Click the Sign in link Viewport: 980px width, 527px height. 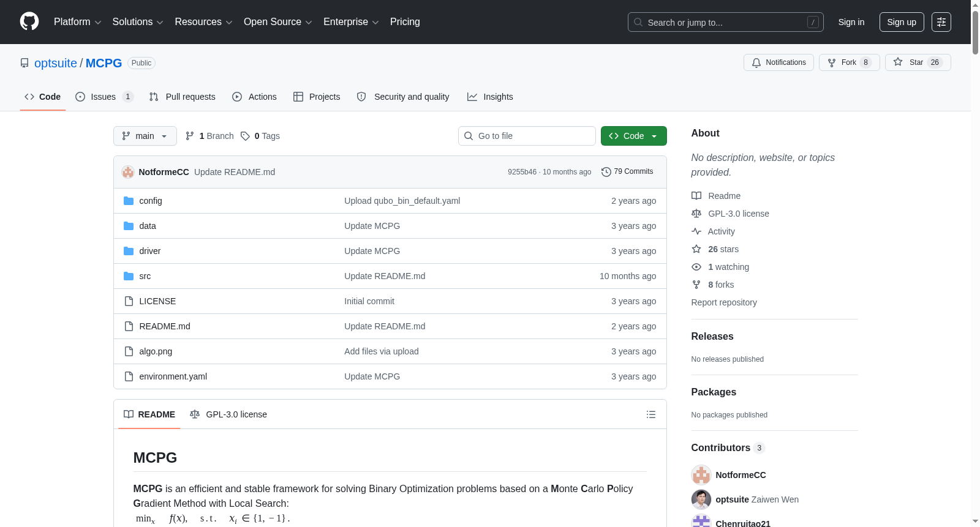click(x=851, y=22)
